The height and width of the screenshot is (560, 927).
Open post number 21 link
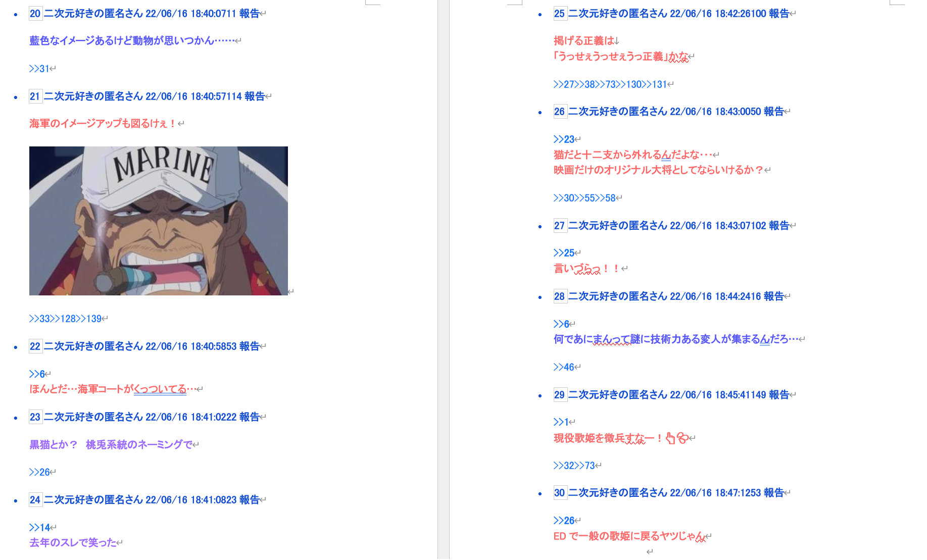click(x=35, y=96)
